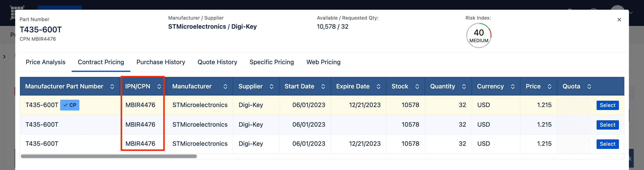Sort the Quantity column using arrows
The height and width of the screenshot is (170, 644).
tap(464, 86)
